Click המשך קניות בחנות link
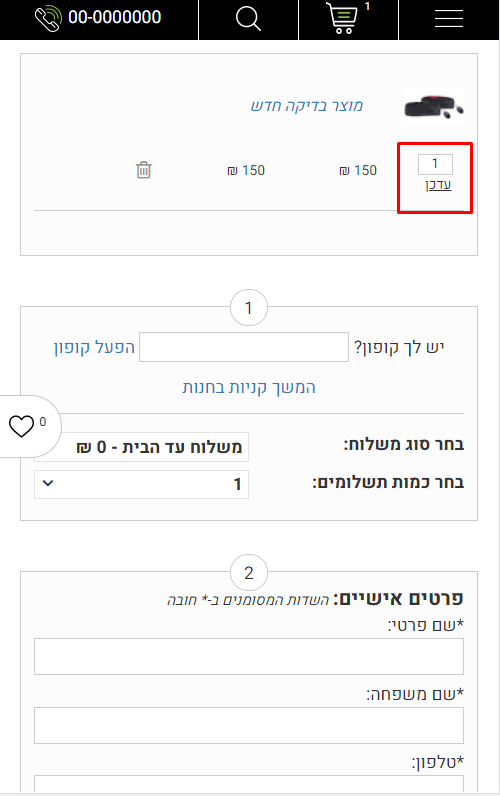 [x=249, y=387]
